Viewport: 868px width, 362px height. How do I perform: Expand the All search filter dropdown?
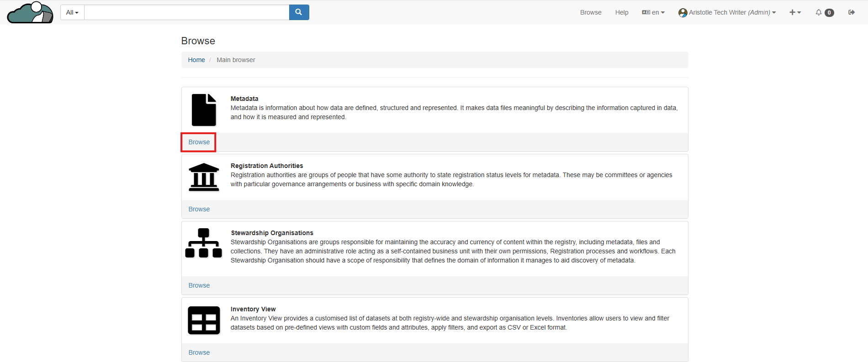[72, 12]
